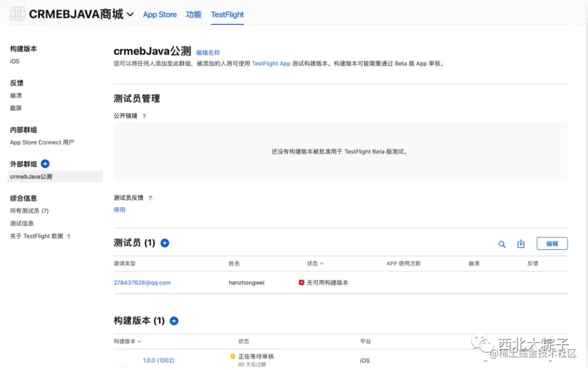Screen dimensions: 588x370
Task: Open 所有测试员 (7) in sidebar
Action: [x=29, y=211]
